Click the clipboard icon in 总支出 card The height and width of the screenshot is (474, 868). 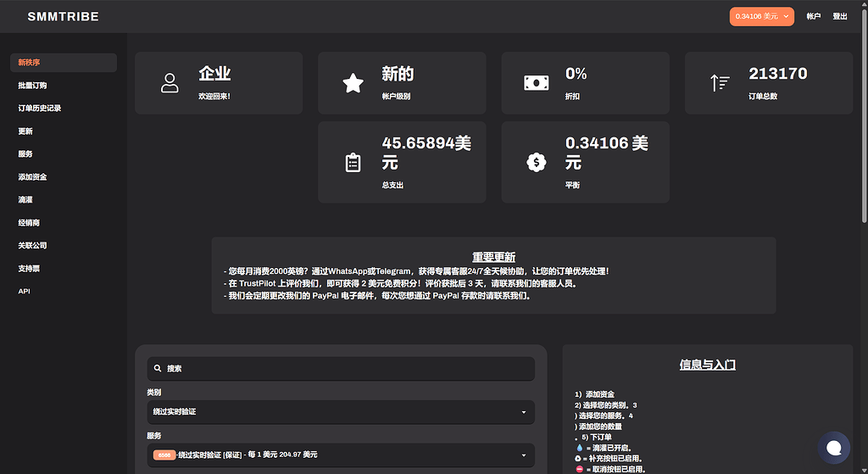pyautogui.click(x=353, y=163)
